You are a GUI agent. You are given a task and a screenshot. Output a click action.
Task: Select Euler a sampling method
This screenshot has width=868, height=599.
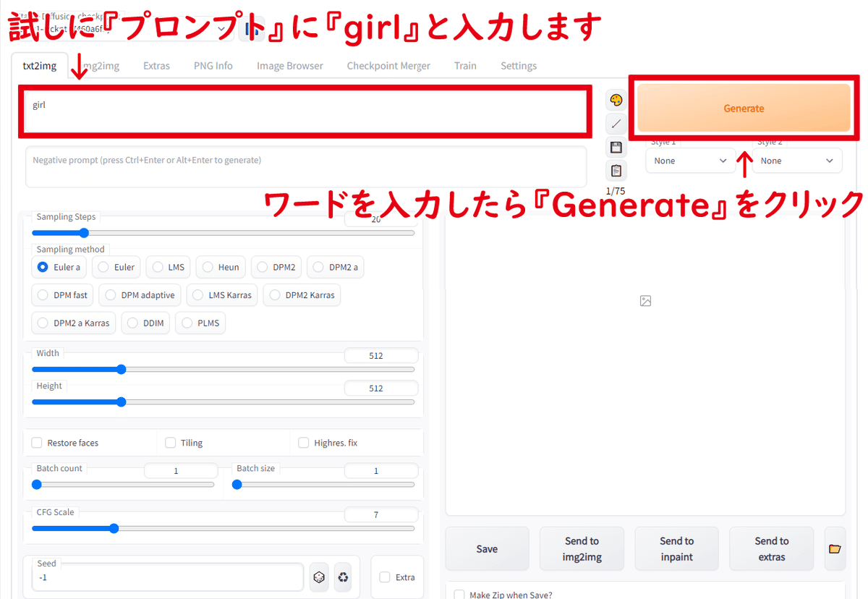click(x=59, y=267)
